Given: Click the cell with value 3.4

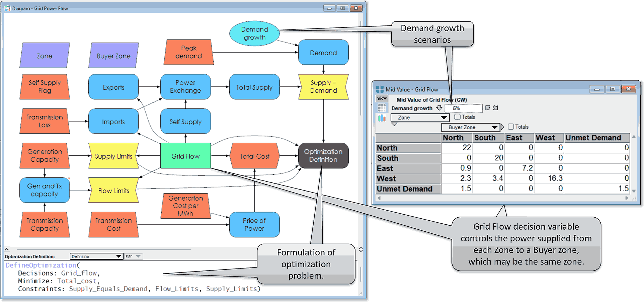Looking at the screenshot, I should click(x=488, y=178).
